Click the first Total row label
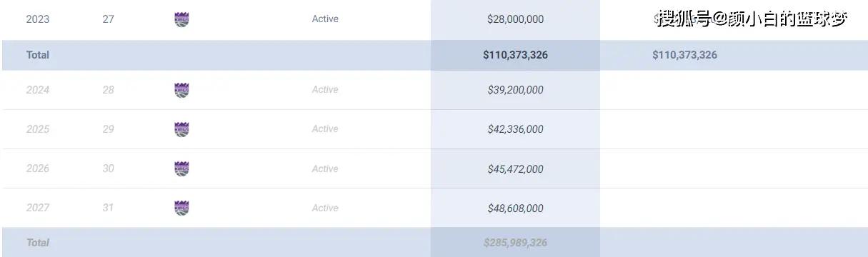The width and height of the screenshot is (868, 257). click(x=38, y=55)
